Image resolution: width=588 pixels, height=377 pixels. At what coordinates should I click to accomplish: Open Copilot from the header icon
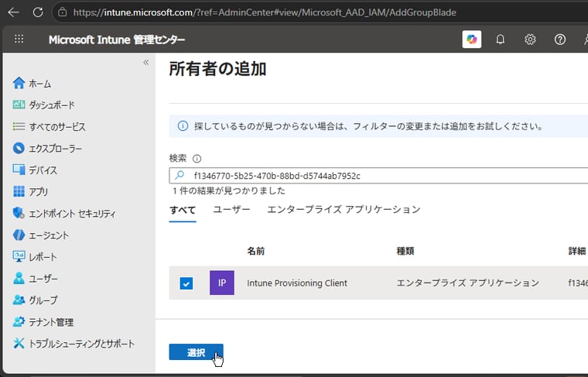coord(472,39)
